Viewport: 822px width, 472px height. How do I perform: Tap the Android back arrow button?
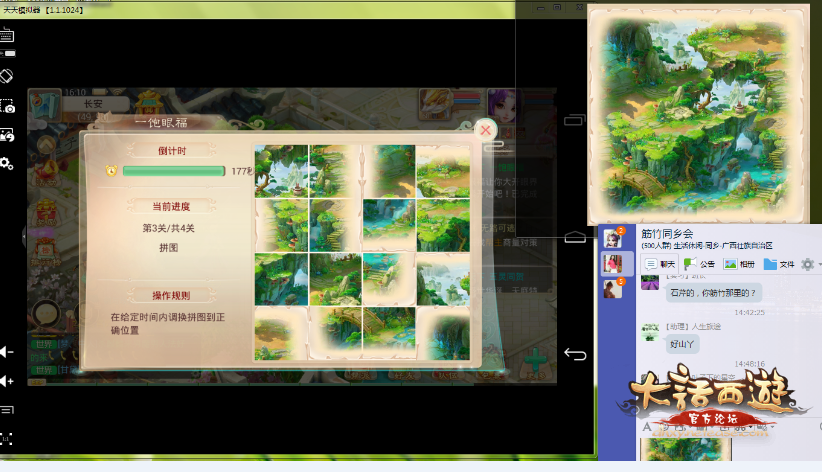point(575,355)
